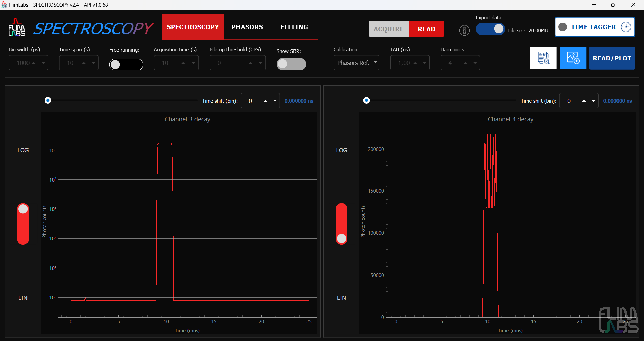
Task: Decrease Bin width using down arrow
Action: click(x=43, y=63)
